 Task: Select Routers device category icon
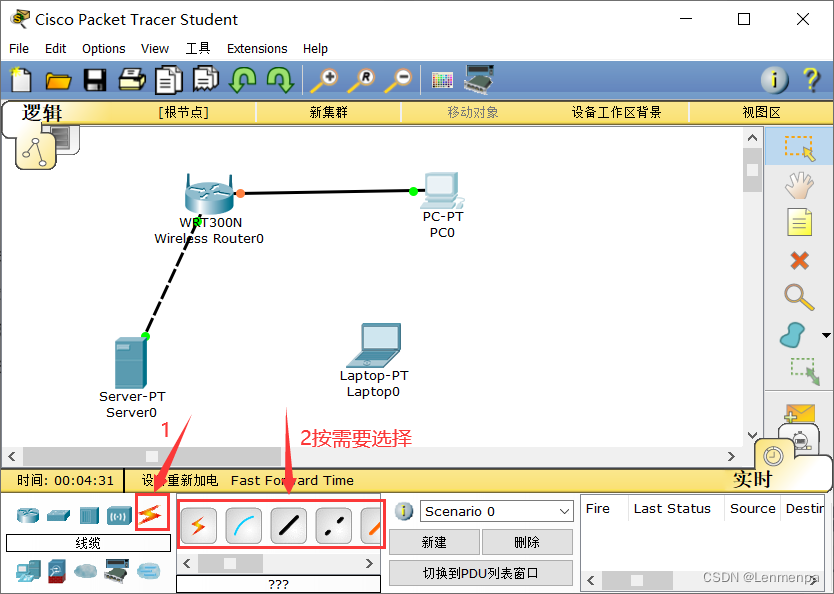click(28, 515)
